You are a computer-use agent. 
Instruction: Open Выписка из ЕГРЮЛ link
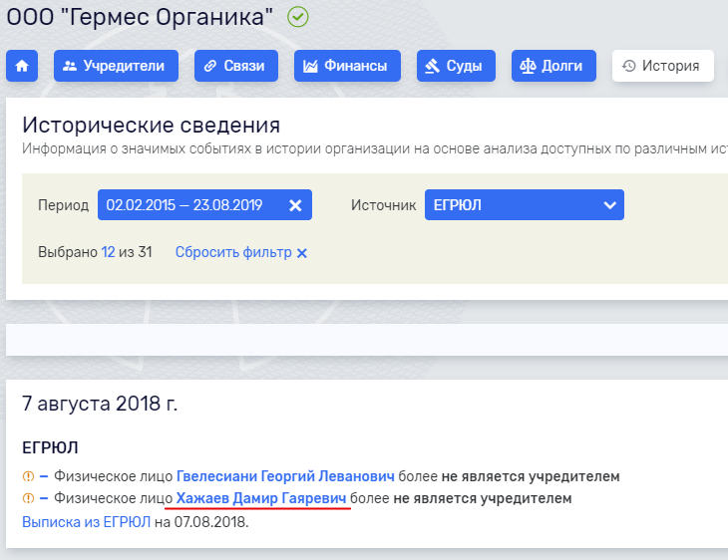[87, 522]
